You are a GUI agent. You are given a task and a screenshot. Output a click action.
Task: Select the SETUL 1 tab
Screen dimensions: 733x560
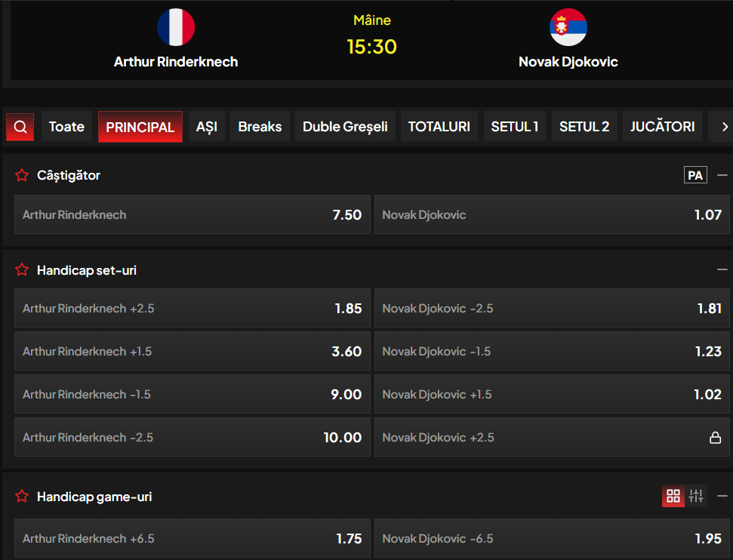[x=515, y=127]
